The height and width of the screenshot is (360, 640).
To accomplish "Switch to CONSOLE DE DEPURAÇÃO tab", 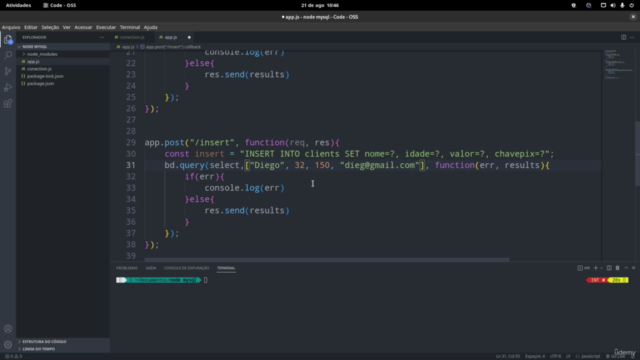I will pos(187,268).
